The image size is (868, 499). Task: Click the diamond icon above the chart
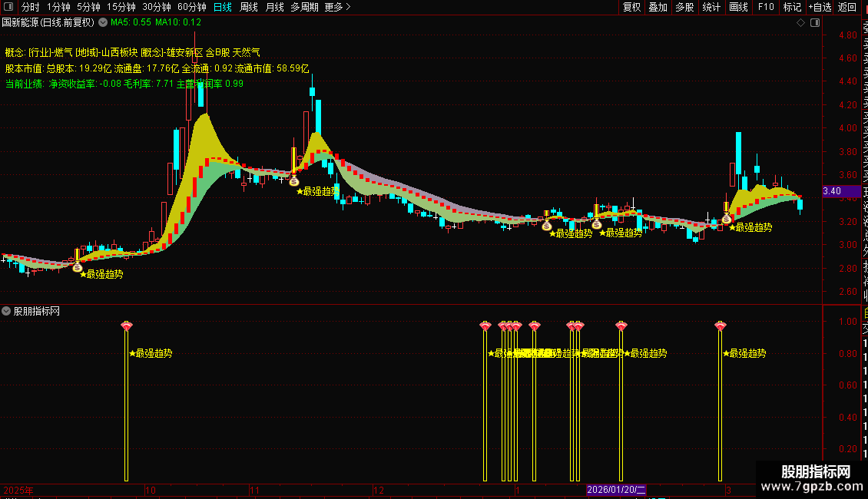coord(800,23)
